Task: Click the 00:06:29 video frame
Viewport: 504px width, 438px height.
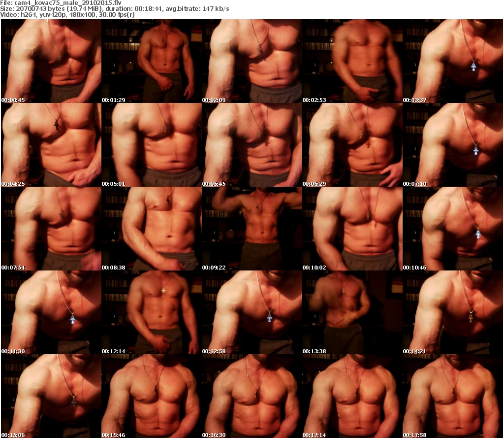Action: pos(352,145)
